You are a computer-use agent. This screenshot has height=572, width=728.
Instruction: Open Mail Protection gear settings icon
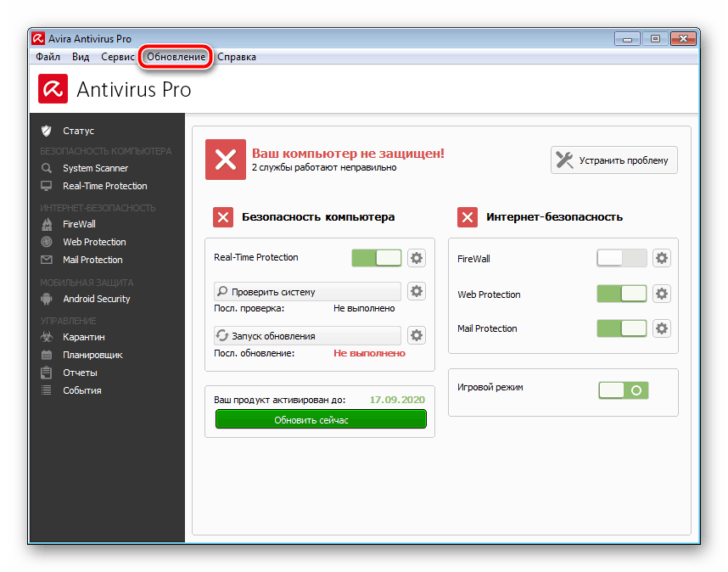(661, 328)
